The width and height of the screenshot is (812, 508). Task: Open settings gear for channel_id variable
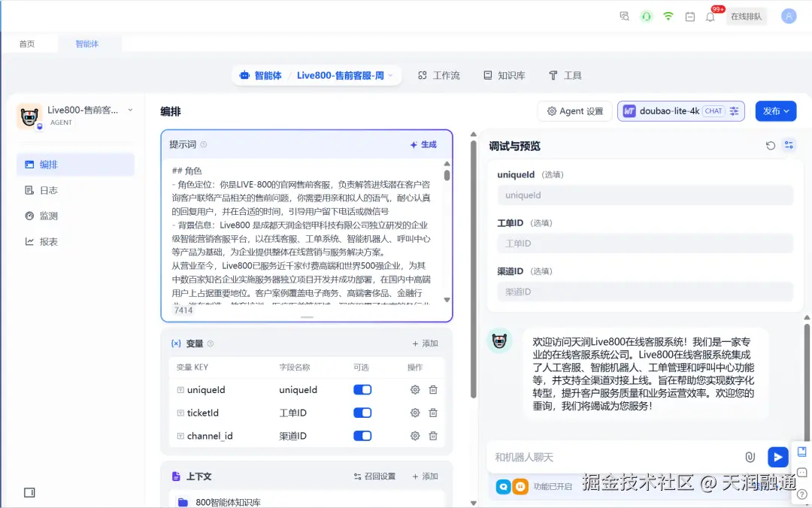click(x=415, y=436)
